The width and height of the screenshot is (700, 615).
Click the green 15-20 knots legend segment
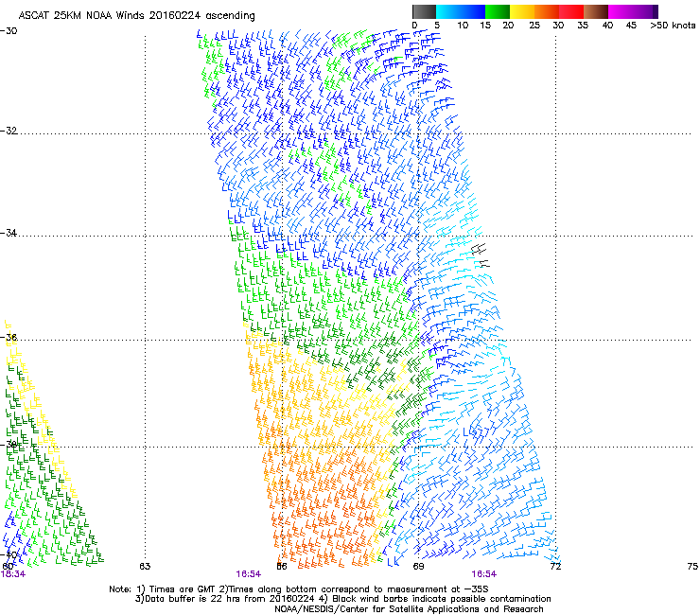pos(498,11)
